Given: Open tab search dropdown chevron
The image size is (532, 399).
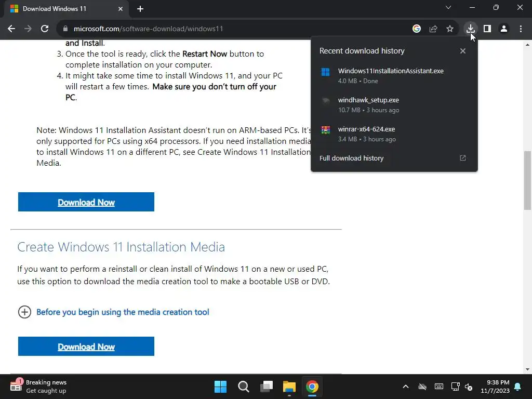Looking at the screenshot, I should 448,7.
